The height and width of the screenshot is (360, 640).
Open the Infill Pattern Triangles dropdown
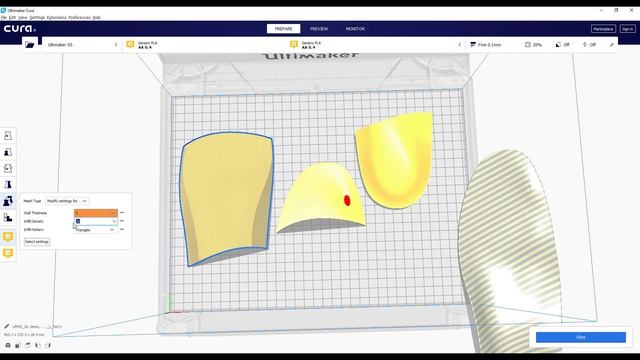pos(96,230)
